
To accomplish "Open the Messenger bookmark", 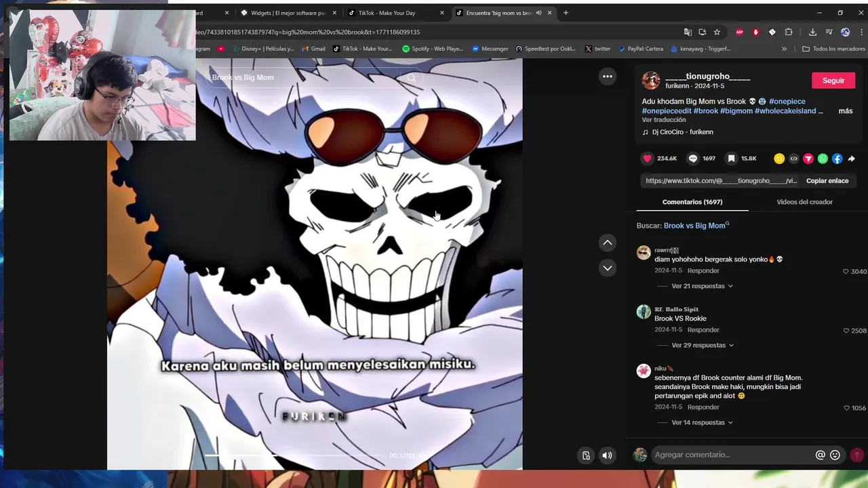I will [490, 49].
